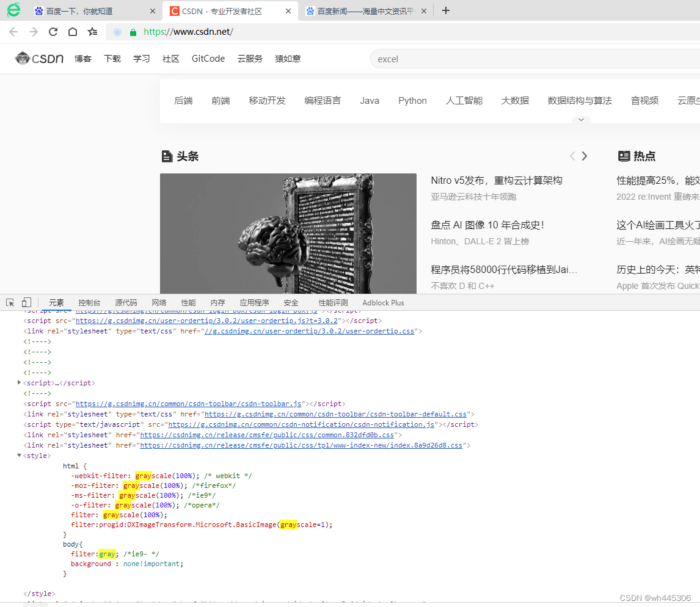Open the 猿如意 nav link
The image size is (700, 607).
[288, 59]
